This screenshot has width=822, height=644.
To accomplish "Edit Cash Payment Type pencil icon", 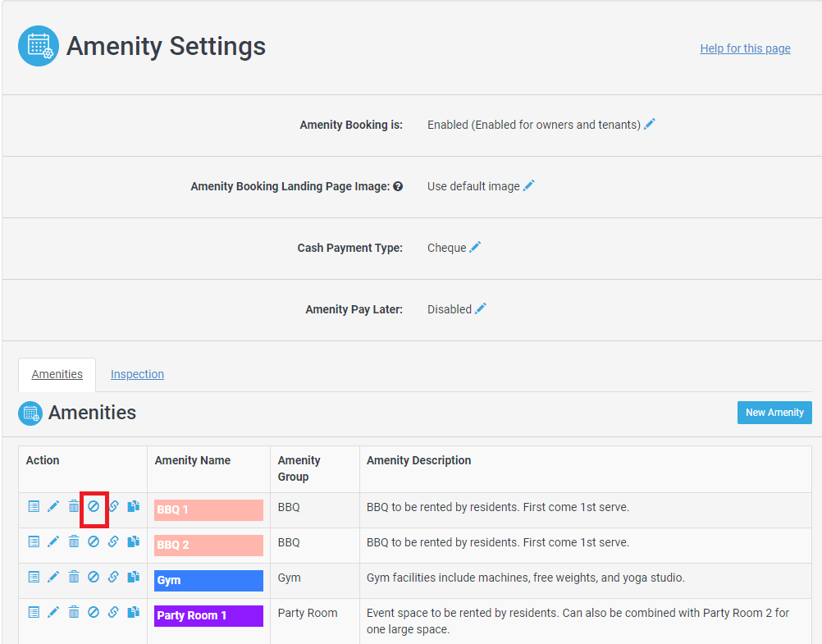I will click(475, 247).
